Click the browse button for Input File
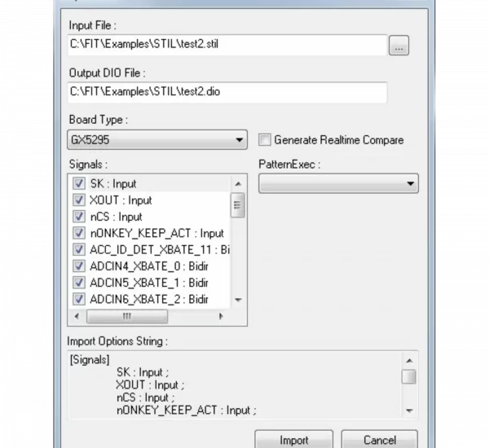This screenshot has height=448, width=489. pos(398,46)
